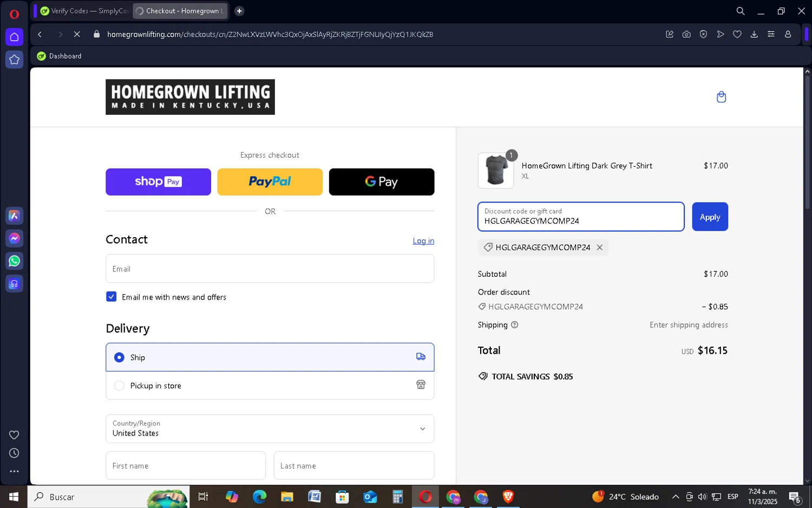Open sidebar heart pinboards icon

14,435
